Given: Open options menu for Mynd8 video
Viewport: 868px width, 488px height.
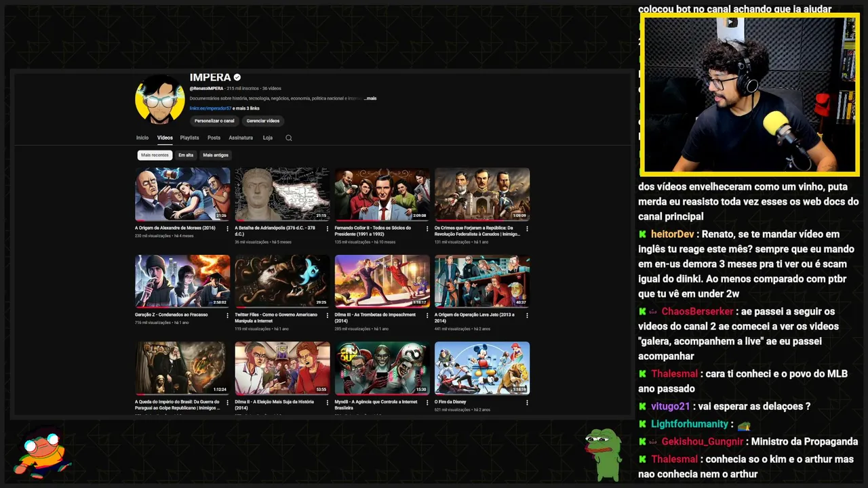Looking at the screenshot, I should pyautogui.click(x=427, y=402).
